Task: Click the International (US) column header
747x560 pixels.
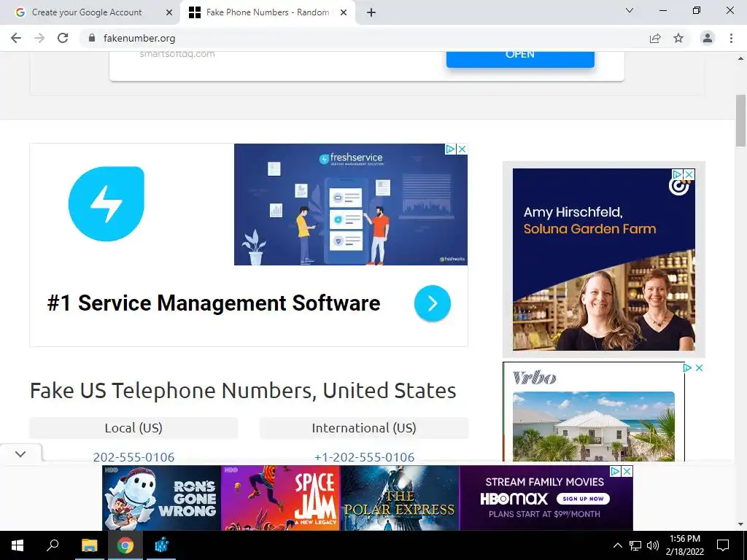Action: pyautogui.click(x=364, y=427)
